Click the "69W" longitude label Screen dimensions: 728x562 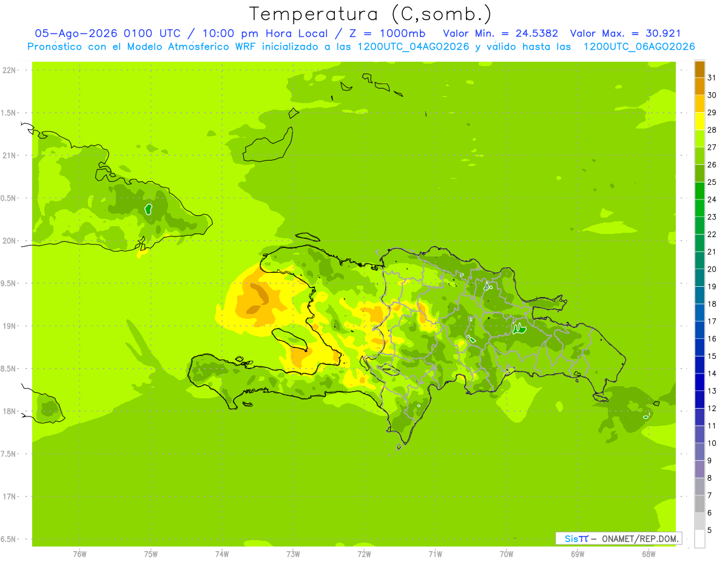coord(578,554)
